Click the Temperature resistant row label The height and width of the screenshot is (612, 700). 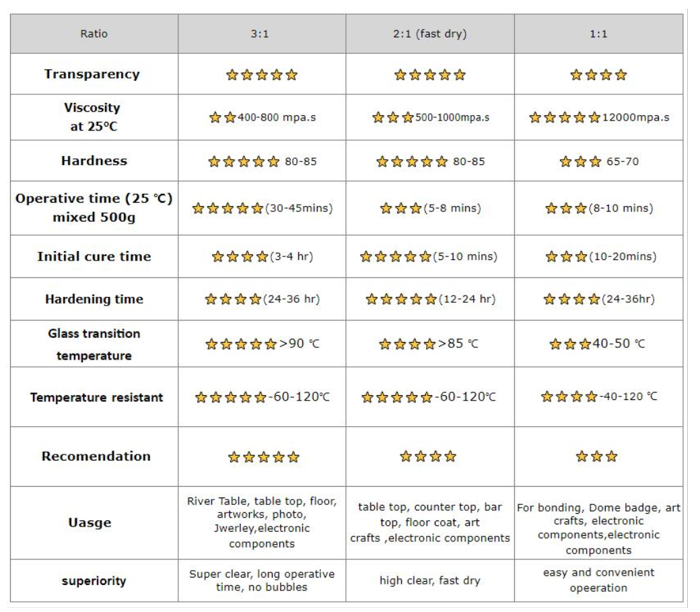coord(96,397)
